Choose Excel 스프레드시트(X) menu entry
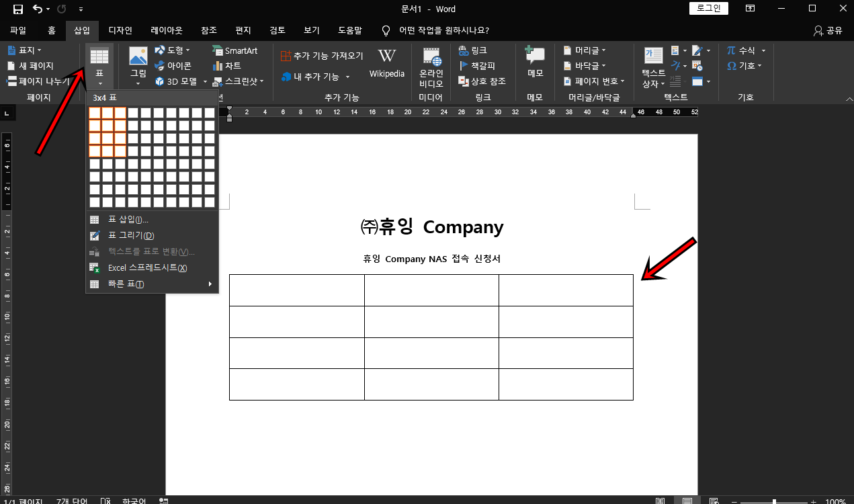 tap(153, 268)
